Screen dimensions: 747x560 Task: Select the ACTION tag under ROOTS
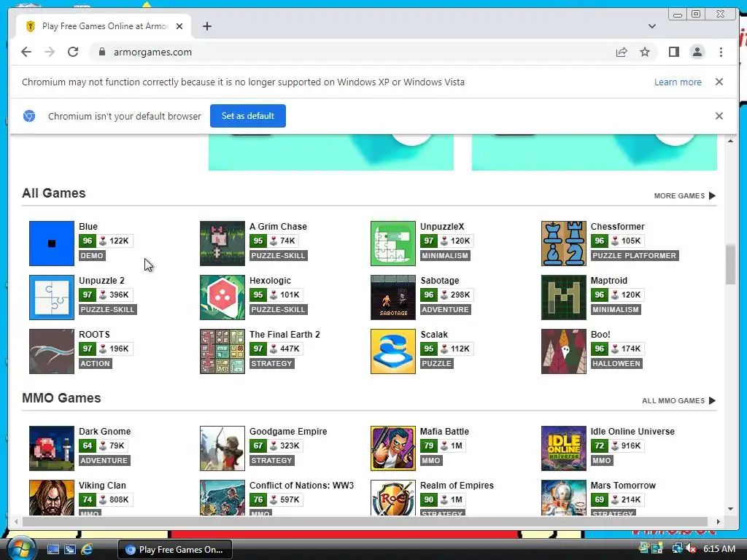click(96, 363)
